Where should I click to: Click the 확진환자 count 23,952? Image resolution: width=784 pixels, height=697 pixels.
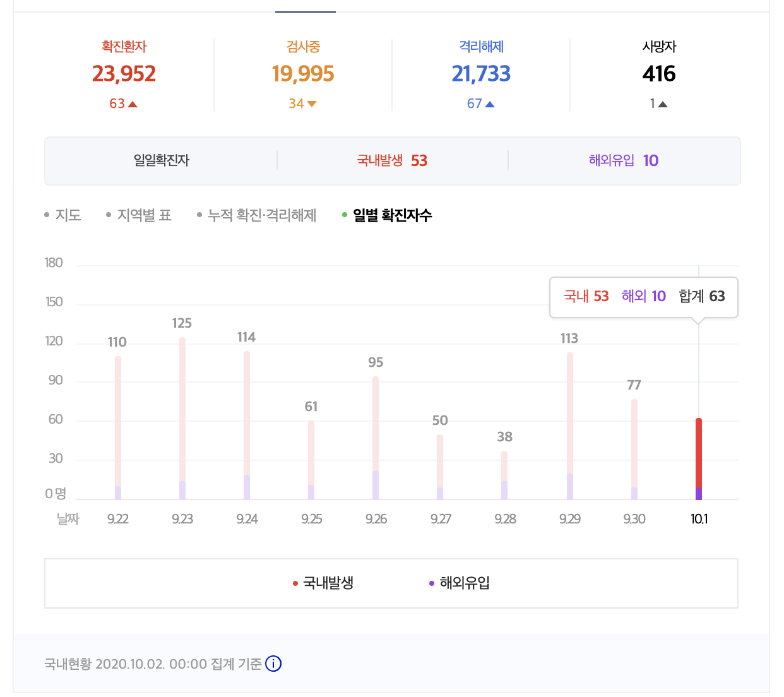[124, 74]
